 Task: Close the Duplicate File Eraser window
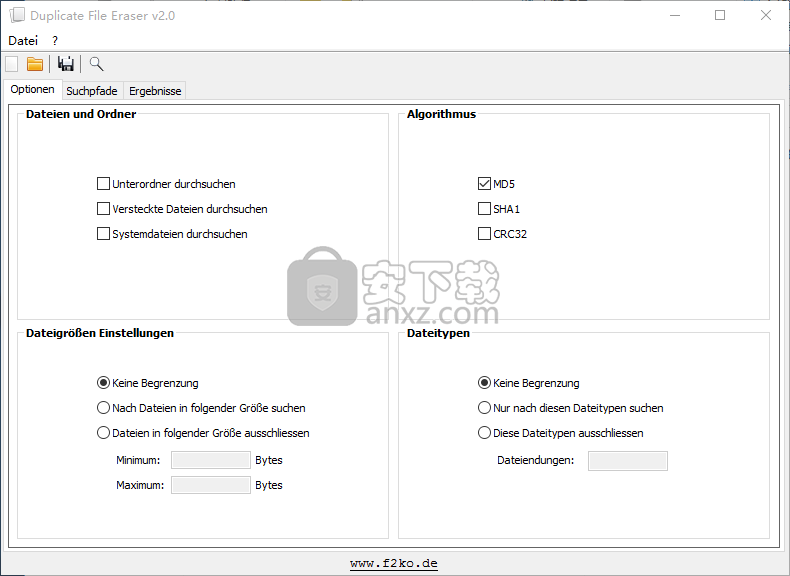tap(766, 15)
